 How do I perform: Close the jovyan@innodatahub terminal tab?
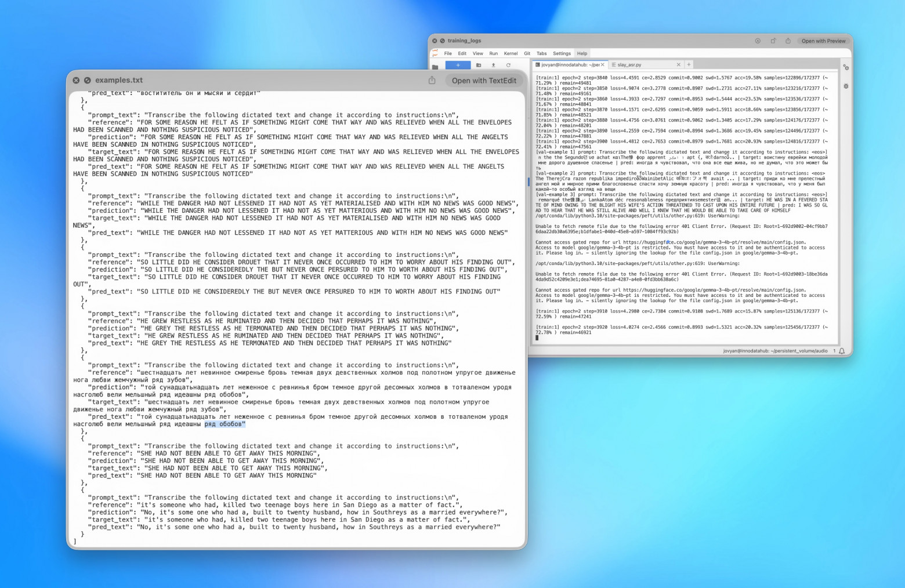[x=603, y=65]
